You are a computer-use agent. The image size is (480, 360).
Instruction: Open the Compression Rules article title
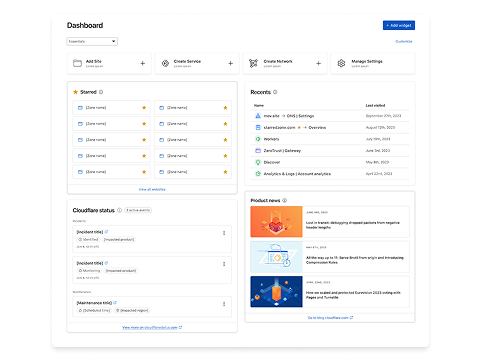click(355, 260)
